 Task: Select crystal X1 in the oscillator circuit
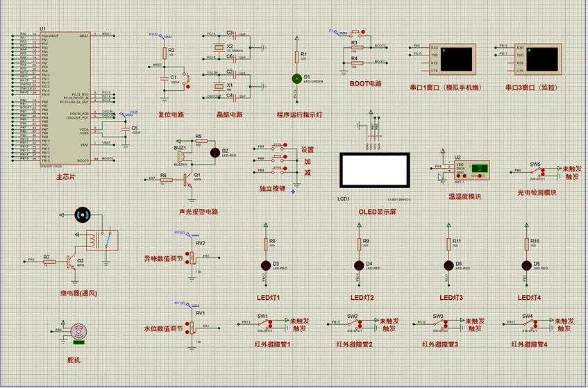[x=218, y=86]
